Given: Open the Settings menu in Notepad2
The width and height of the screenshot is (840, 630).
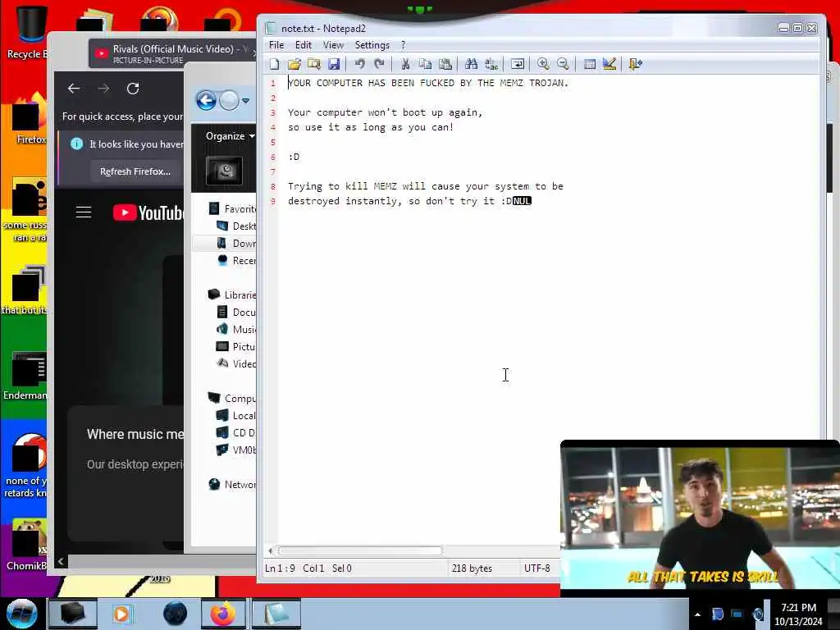Looking at the screenshot, I should click(x=372, y=45).
